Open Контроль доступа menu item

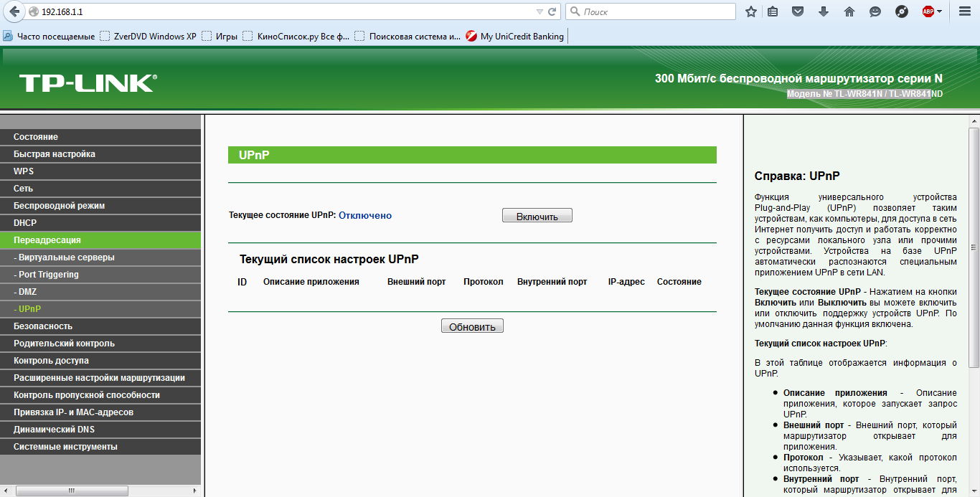point(100,361)
